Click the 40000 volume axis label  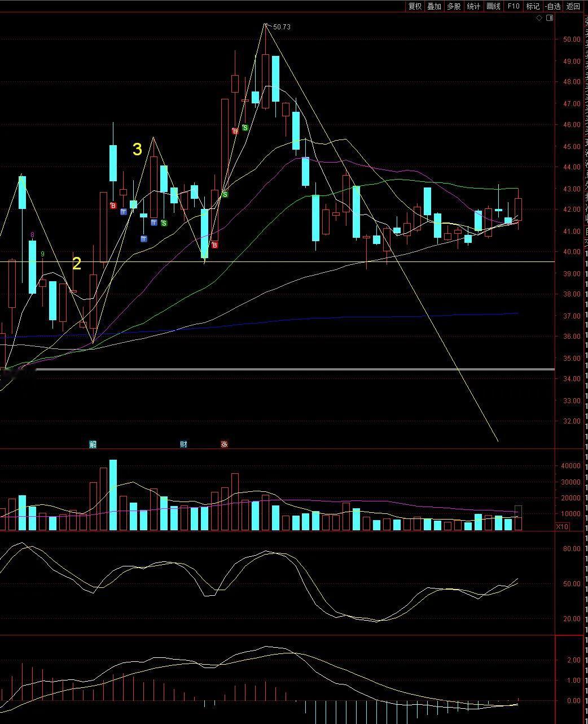pyautogui.click(x=571, y=466)
